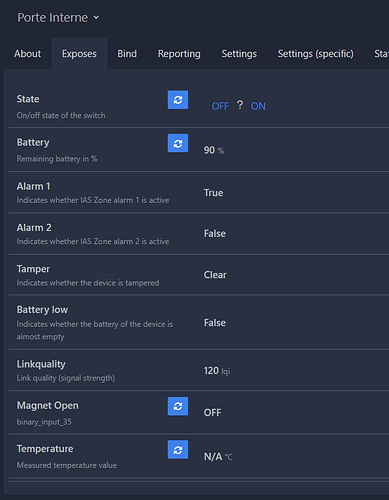The width and height of the screenshot is (389, 500).
Task: Click the Alarm 1 True value
Action: point(213,193)
